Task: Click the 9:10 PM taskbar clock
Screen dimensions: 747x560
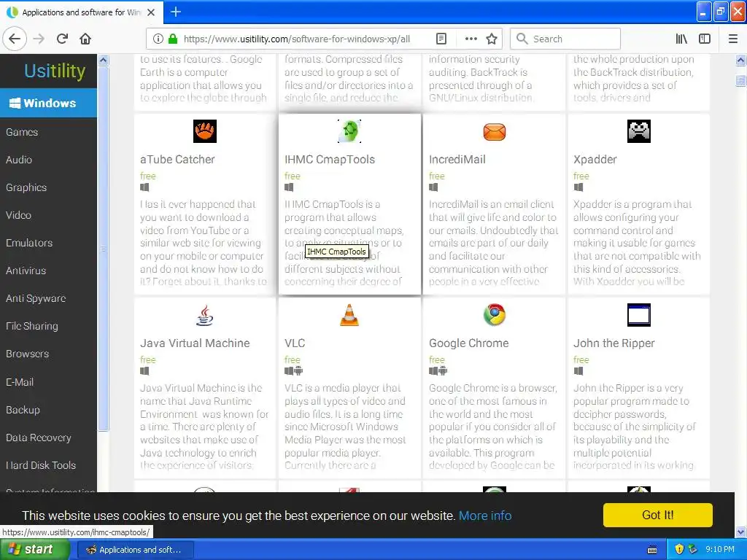Action: (x=720, y=549)
